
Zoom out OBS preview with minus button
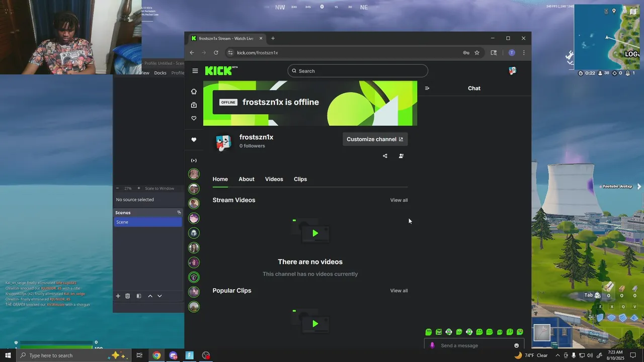click(x=117, y=189)
